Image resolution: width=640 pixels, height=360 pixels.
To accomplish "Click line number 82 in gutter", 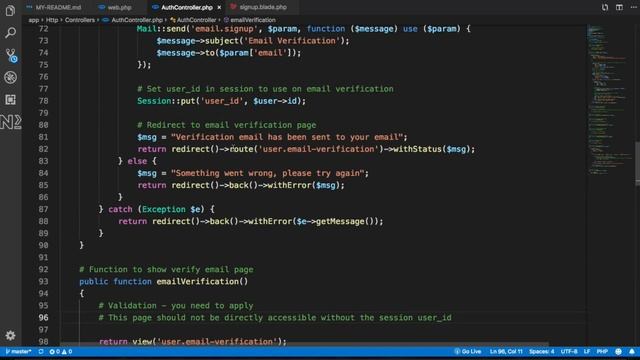I will [x=43, y=149].
